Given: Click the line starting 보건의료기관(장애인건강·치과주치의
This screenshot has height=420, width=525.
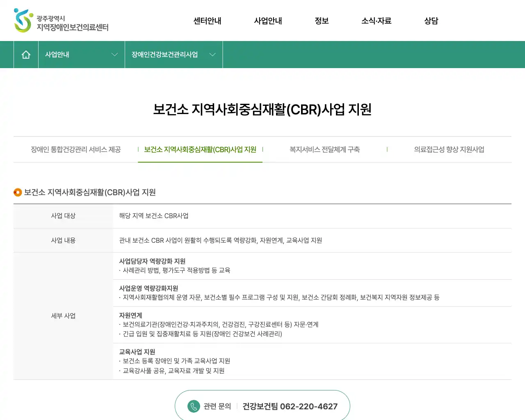Looking at the screenshot, I should (x=219, y=324).
